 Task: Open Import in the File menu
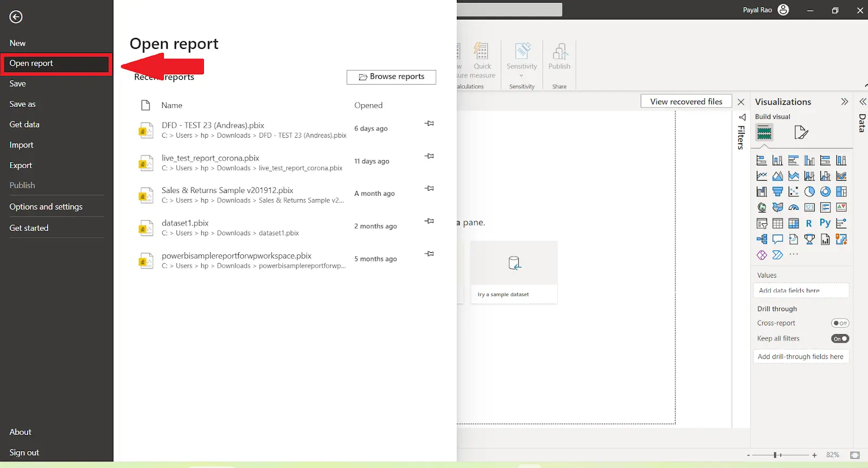pos(21,145)
